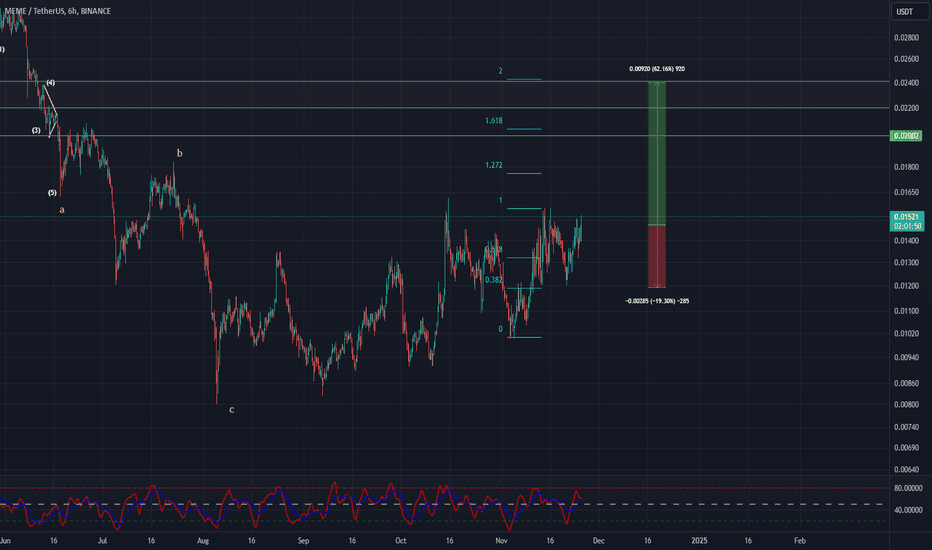Select the Fibonacci 1.618 level label

pyautogui.click(x=493, y=121)
